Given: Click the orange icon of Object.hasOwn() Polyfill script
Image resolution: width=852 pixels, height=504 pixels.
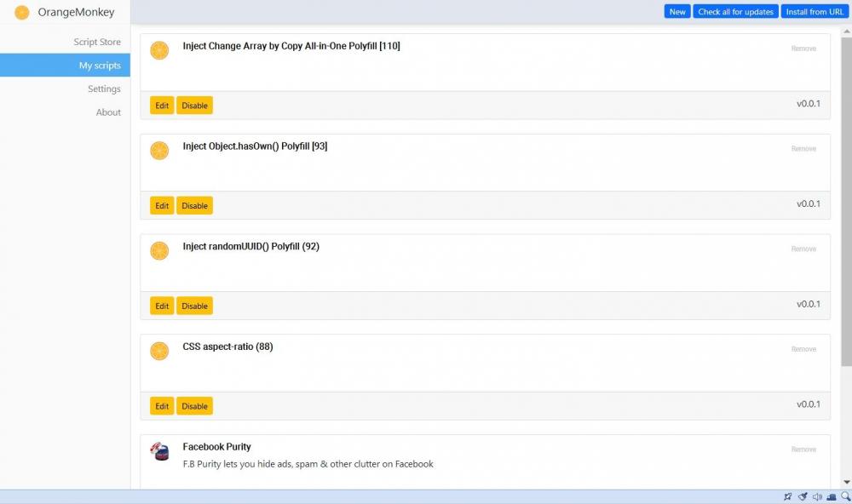Looking at the screenshot, I should pyautogui.click(x=159, y=151).
